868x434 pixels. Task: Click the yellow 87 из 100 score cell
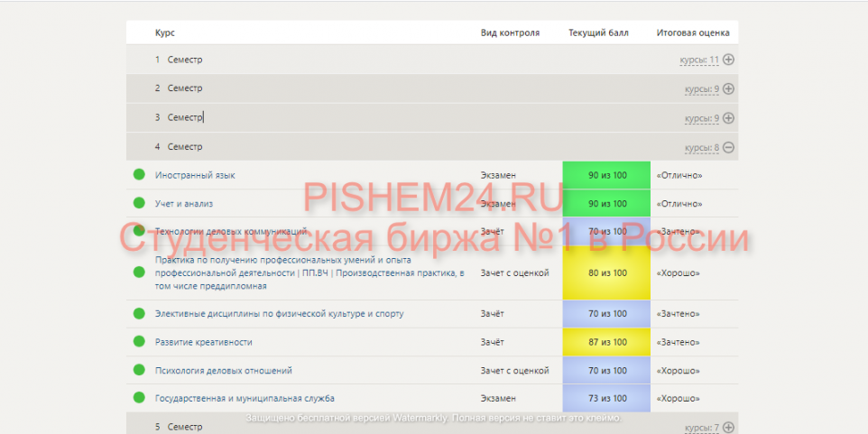(606, 342)
